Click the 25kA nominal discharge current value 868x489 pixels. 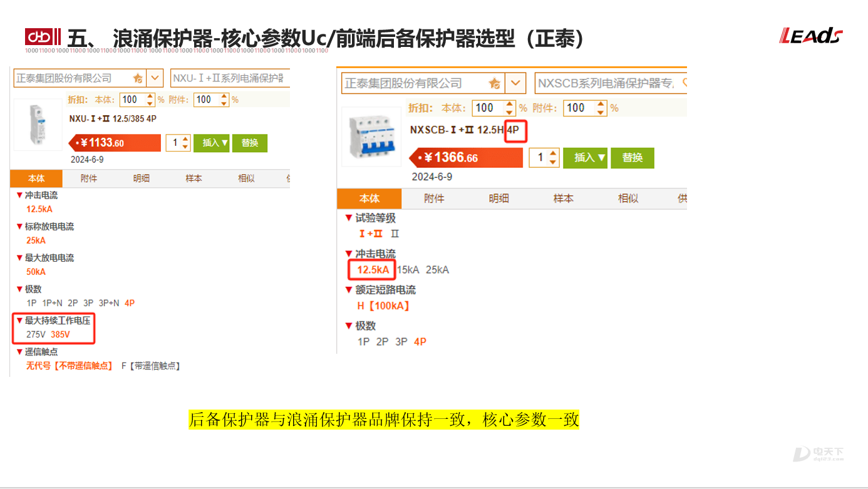[36, 240]
